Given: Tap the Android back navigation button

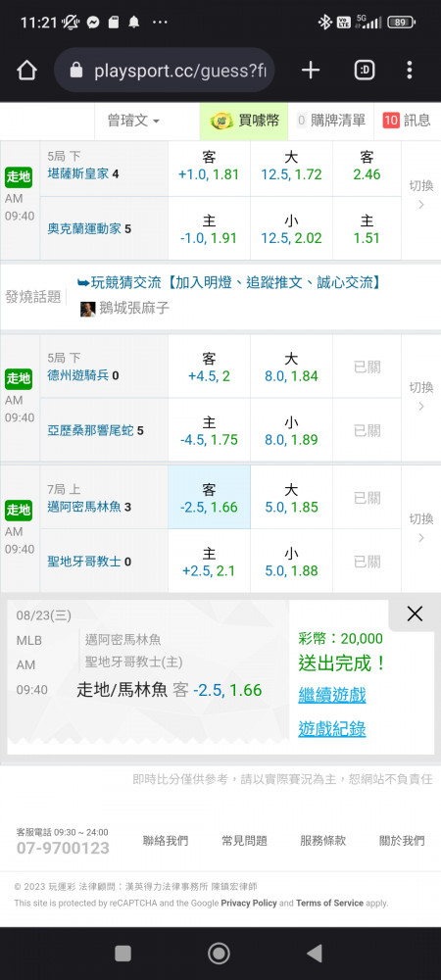Looking at the screenshot, I should coord(315,953).
